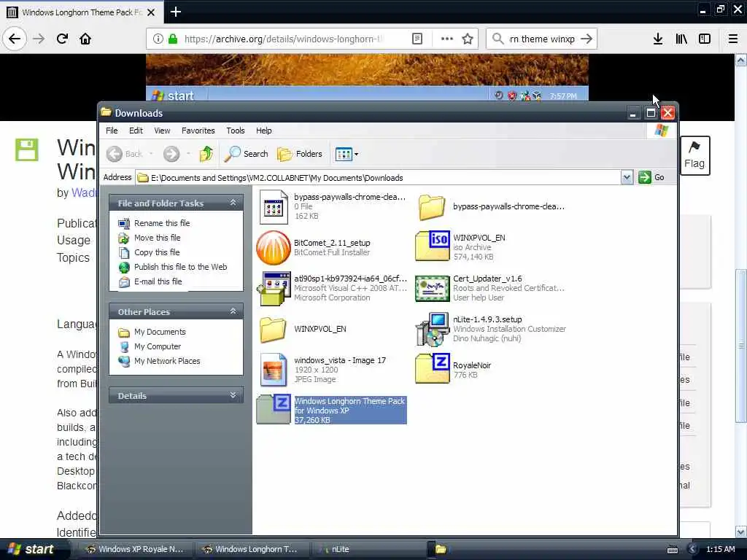Open the View menu
The width and height of the screenshot is (747, 560).
(x=162, y=131)
